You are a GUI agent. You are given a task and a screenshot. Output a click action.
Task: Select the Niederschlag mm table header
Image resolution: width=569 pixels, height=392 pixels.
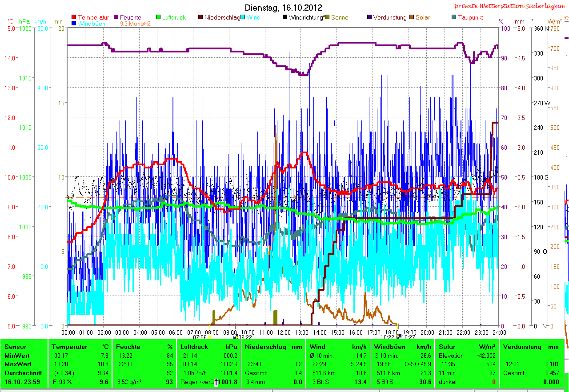coord(273,347)
